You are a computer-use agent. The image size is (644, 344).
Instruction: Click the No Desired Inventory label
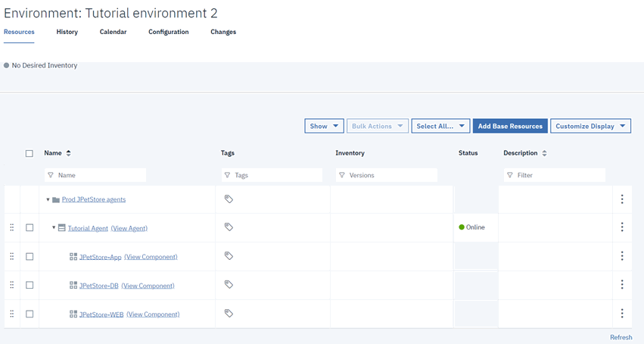point(45,65)
